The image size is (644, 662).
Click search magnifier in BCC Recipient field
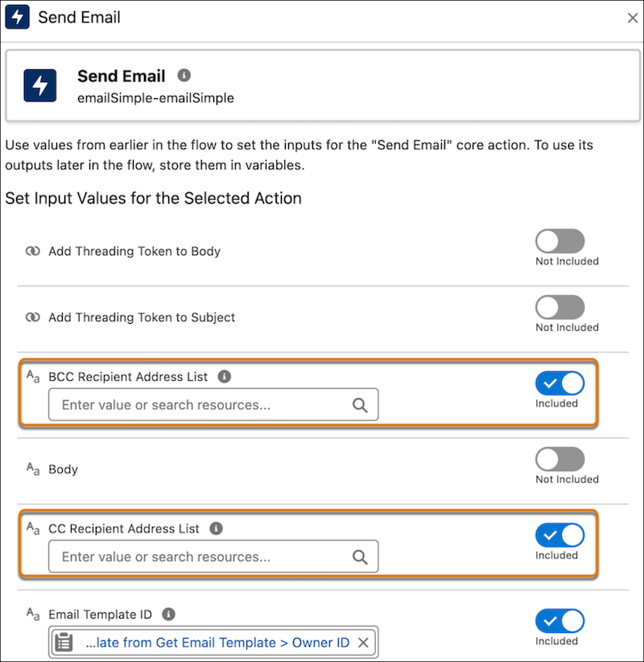point(360,405)
